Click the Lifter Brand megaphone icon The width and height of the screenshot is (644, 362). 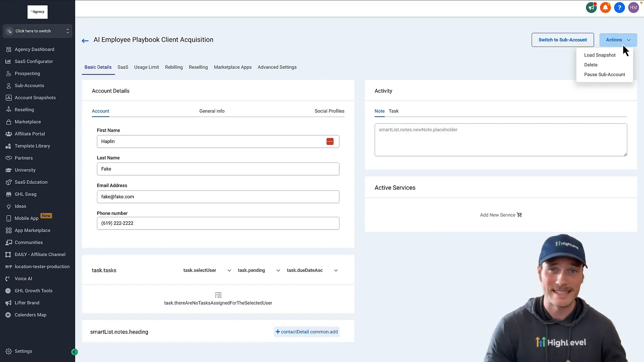[x=8, y=303]
